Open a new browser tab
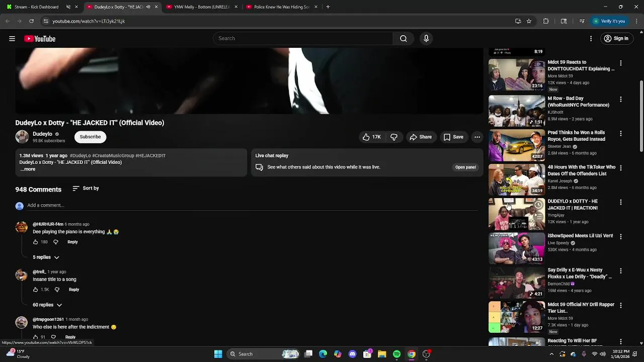Viewport: 644px width, 362px height. [328, 7]
